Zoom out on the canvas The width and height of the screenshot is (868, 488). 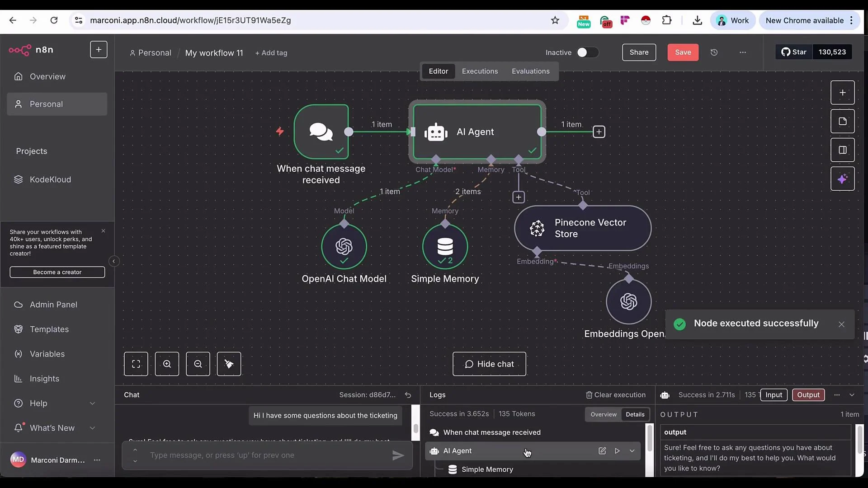[198, 364]
